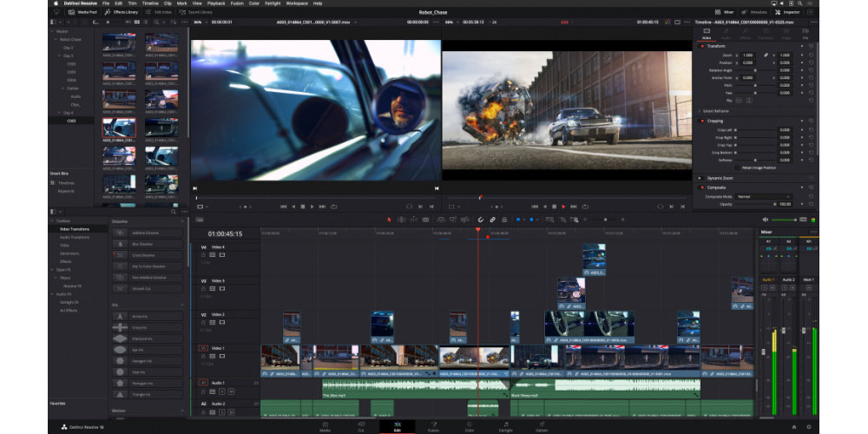Check Retain Image Position checkbox
The width and height of the screenshot is (868, 434).
pyautogui.click(x=737, y=168)
